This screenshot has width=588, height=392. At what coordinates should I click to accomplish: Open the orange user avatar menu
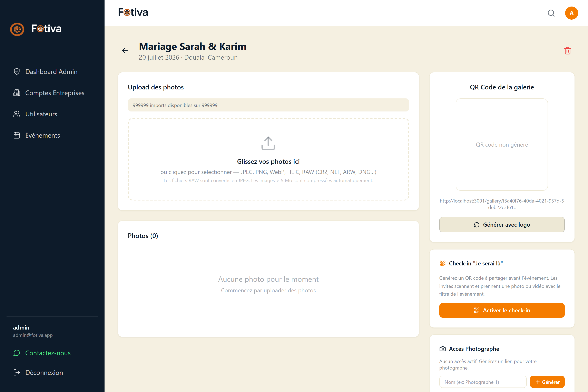tap(571, 13)
